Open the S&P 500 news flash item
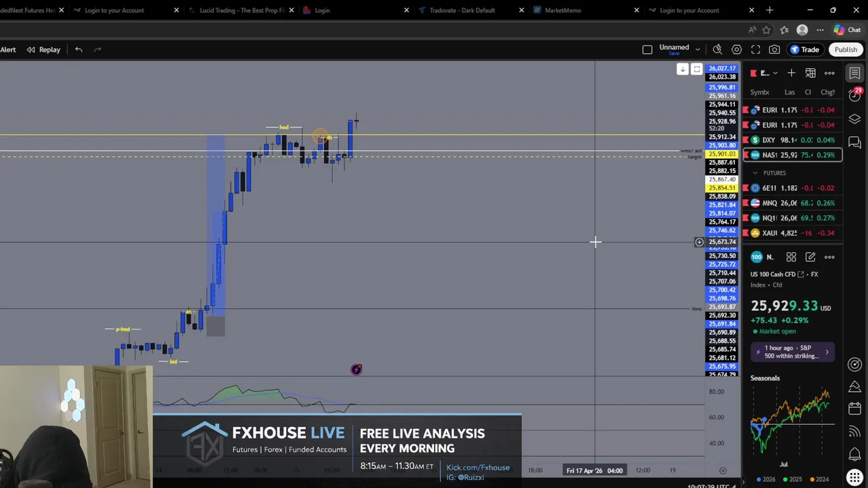The width and height of the screenshot is (868, 488). pyautogui.click(x=793, y=352)
